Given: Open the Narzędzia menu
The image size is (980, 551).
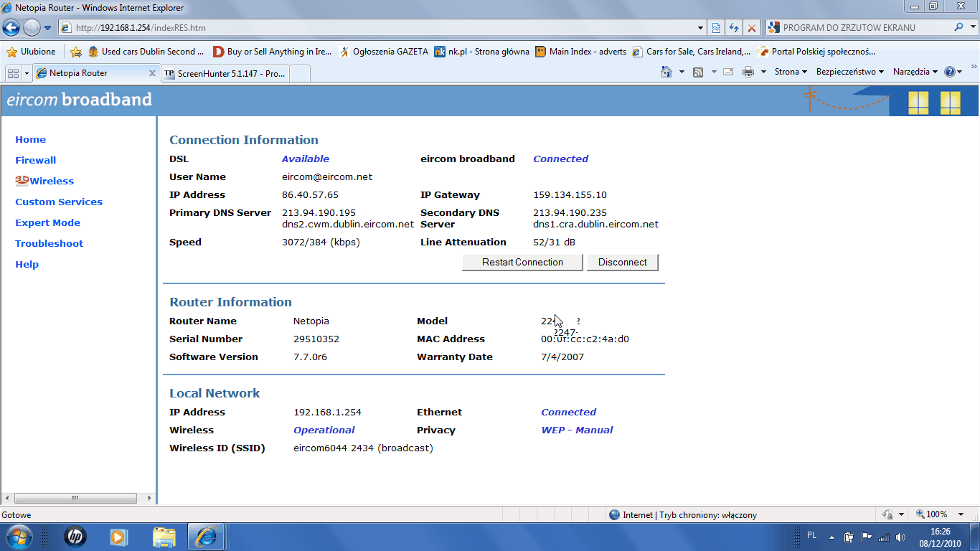Looking at the screenshot, I should [x=915, y=72].
